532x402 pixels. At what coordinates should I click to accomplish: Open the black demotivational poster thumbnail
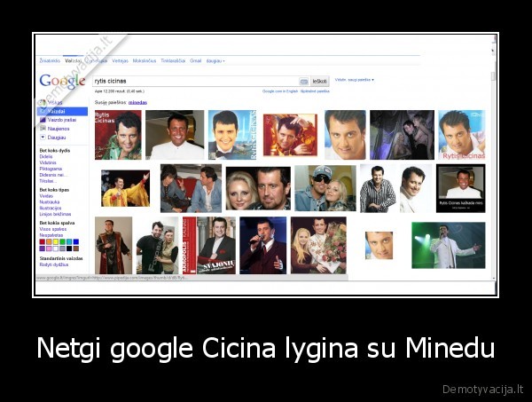tap(461, 188)
